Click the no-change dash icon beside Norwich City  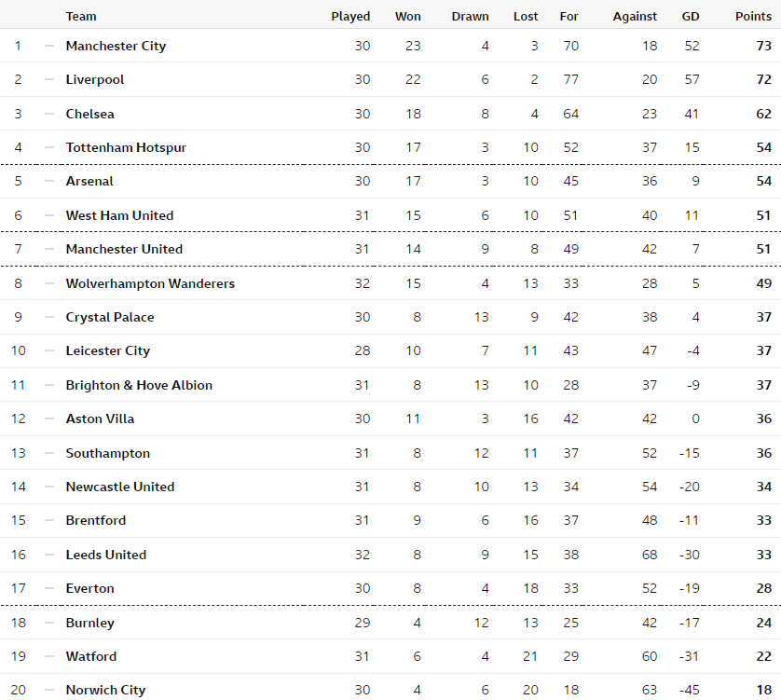coord(48,690)
